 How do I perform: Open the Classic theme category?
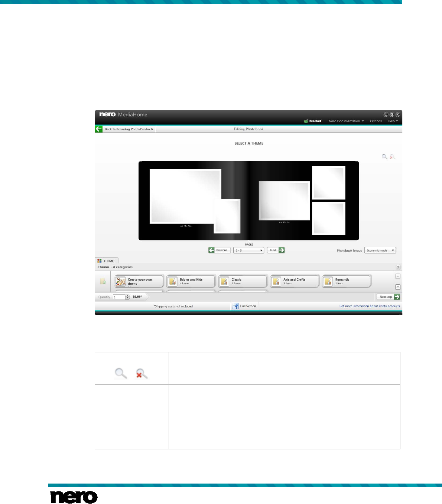[x=243, y=281]
